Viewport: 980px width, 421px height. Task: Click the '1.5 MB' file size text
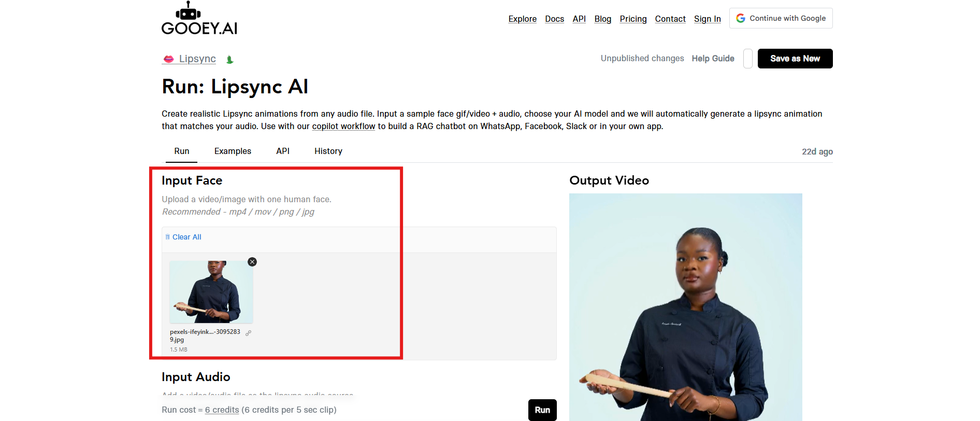(179, 349)
